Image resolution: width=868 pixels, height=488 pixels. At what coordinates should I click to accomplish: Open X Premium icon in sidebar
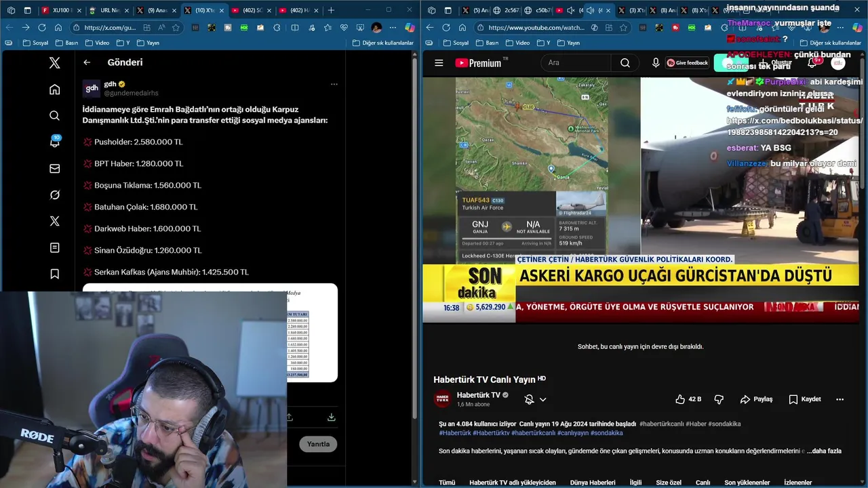click(55, 222)
